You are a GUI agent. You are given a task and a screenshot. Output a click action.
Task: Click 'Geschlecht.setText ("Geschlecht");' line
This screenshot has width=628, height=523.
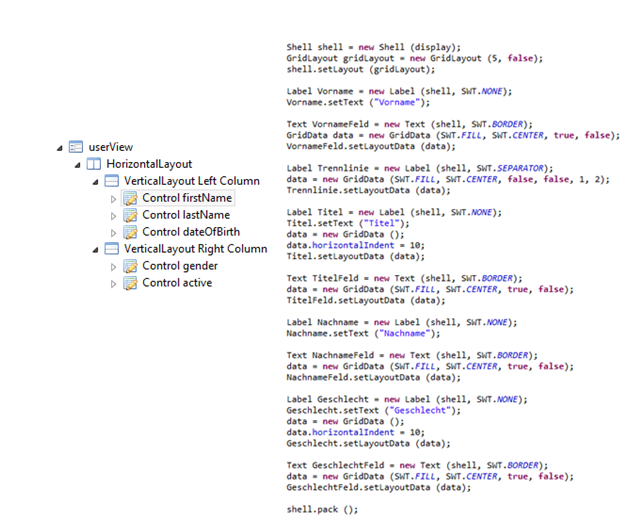pos(374,410)
